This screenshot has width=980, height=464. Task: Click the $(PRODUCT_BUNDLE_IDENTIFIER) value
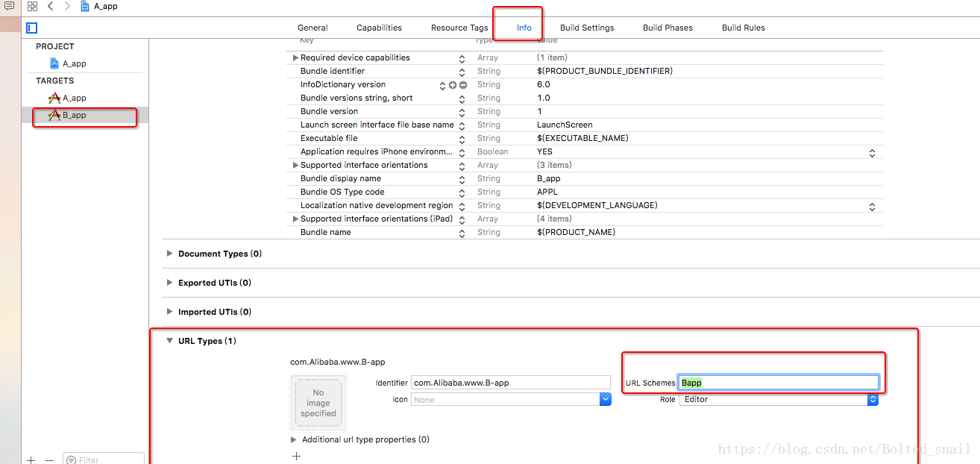[x=605, y=72]
